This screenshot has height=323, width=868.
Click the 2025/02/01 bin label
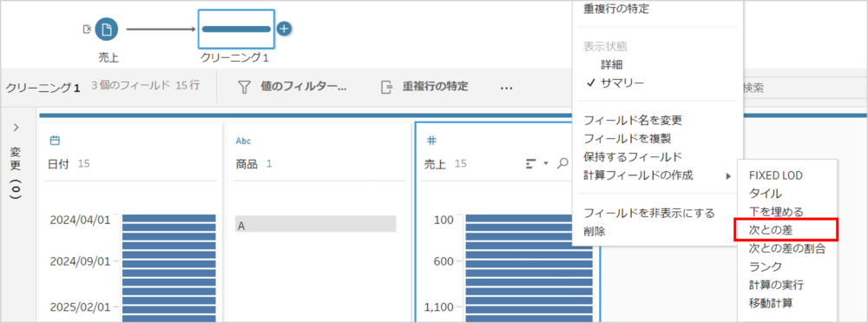click(x=80, y=306)
